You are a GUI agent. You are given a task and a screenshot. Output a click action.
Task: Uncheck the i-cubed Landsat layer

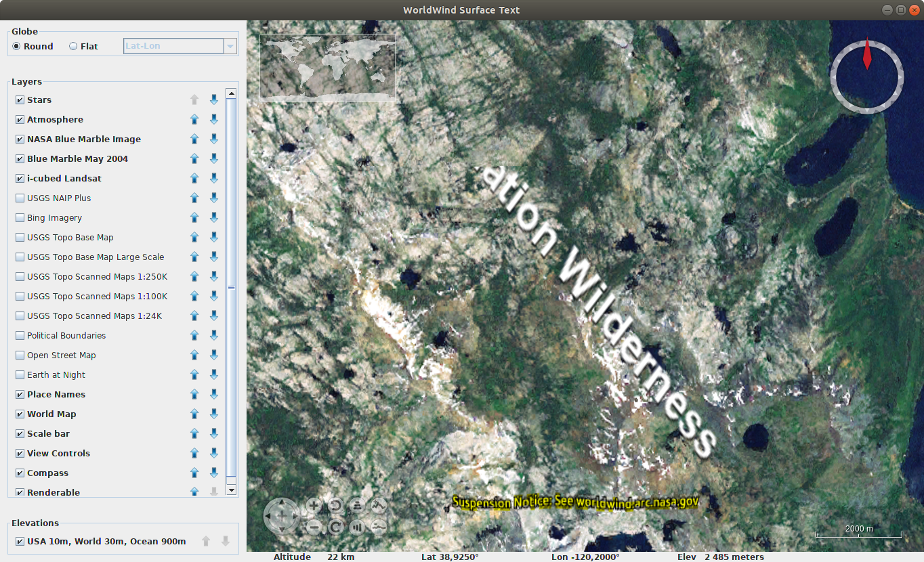[20, 178]
